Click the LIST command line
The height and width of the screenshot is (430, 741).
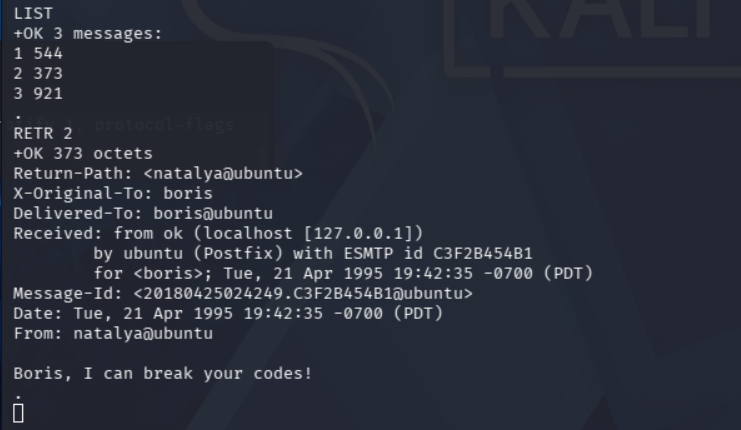pos(33,13)
